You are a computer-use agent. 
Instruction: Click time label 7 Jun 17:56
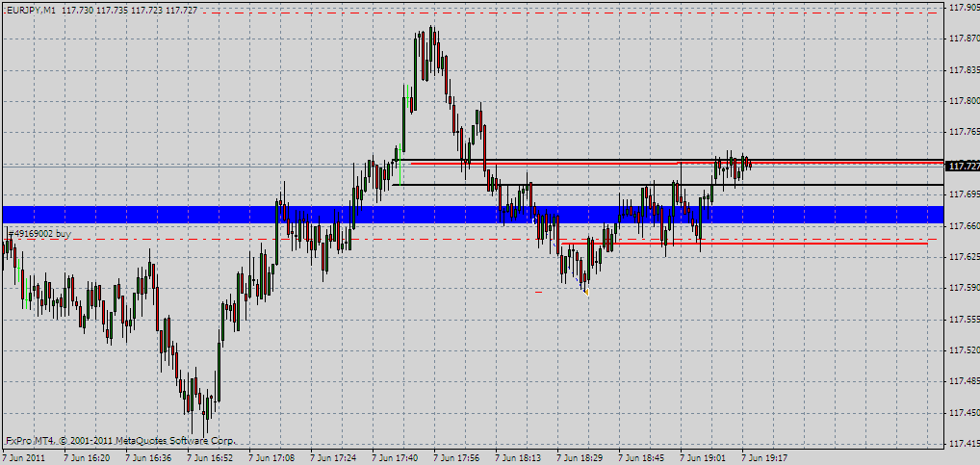[457, 458]
